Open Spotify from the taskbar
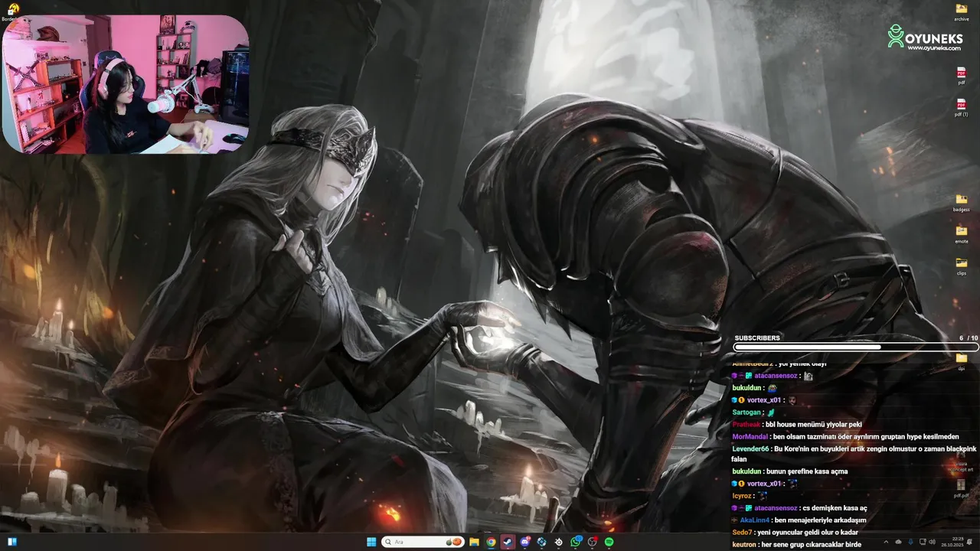 [609, 542]
